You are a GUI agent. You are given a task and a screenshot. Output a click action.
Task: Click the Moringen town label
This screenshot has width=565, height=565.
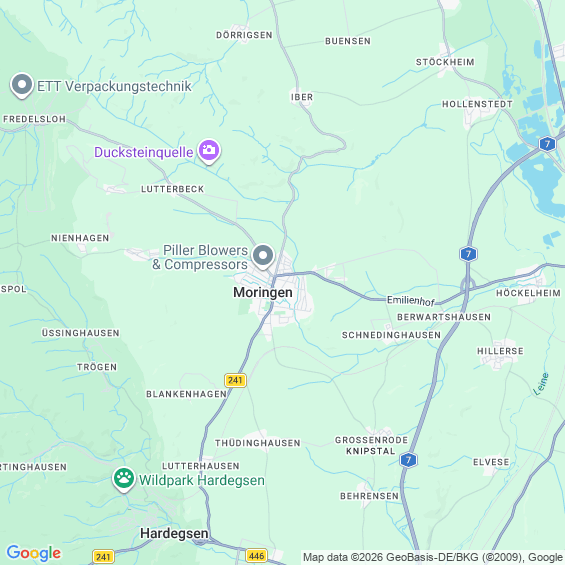click(x=263, y=292)
